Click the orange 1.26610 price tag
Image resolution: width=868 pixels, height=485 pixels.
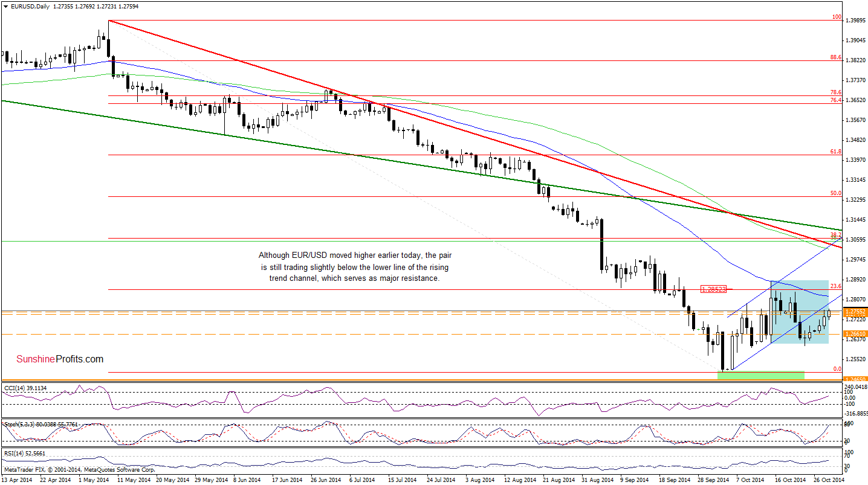(x=856, y=333)
